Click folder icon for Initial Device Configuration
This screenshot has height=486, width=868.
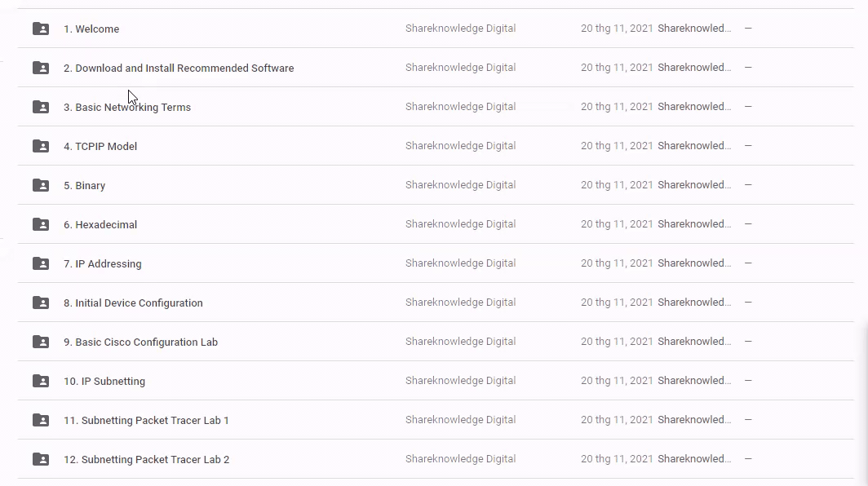(x=41, y=303)
